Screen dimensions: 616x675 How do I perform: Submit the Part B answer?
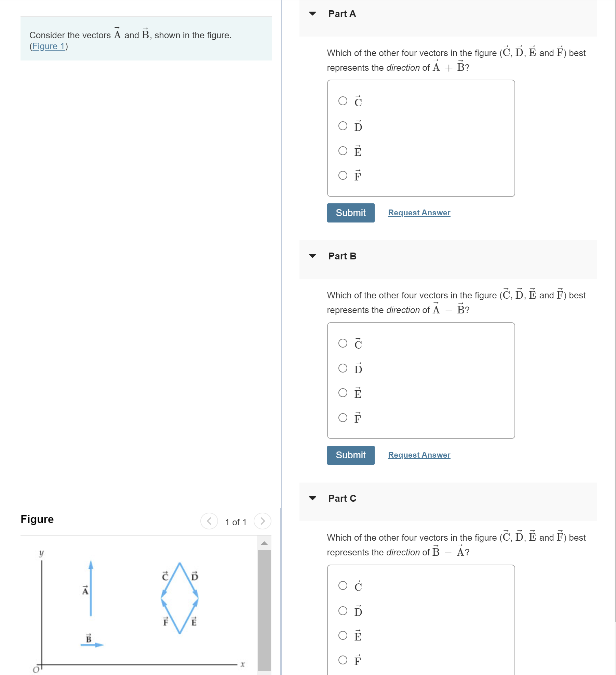350,455
